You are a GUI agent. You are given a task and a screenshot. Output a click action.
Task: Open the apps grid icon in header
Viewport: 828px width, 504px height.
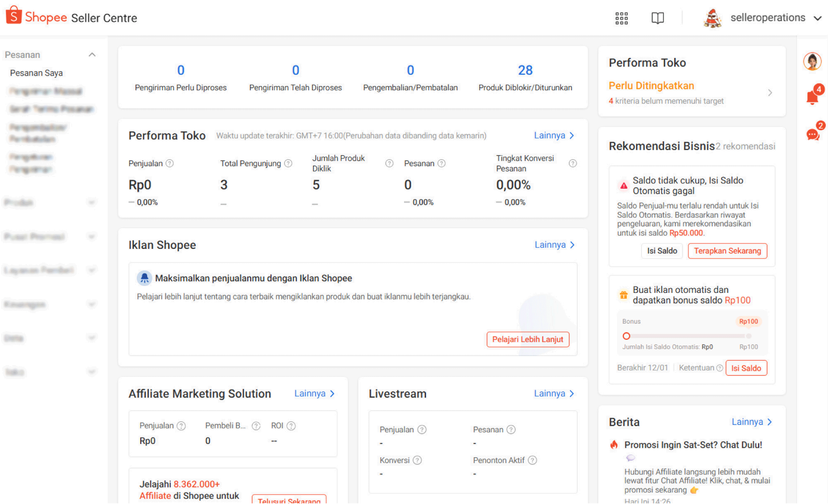pyautogui.click(x=621, y=18)
